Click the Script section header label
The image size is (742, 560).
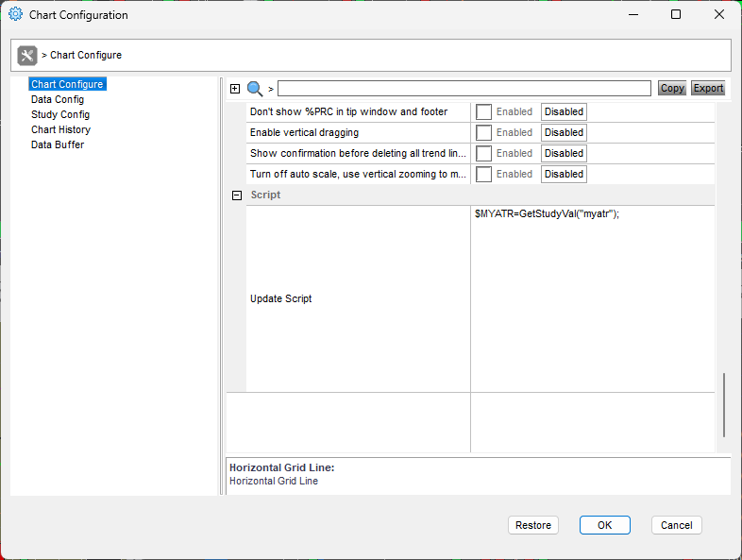click(265, 195)
